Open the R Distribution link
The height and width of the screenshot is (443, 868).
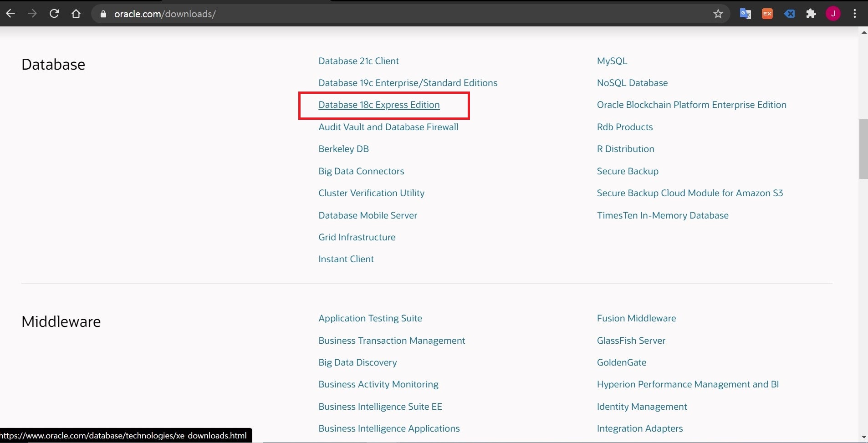pos(626,149)
